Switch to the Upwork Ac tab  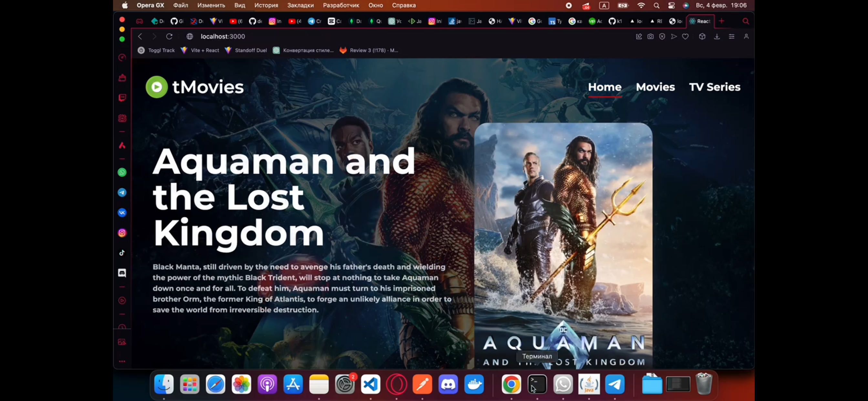coord(595,21)
